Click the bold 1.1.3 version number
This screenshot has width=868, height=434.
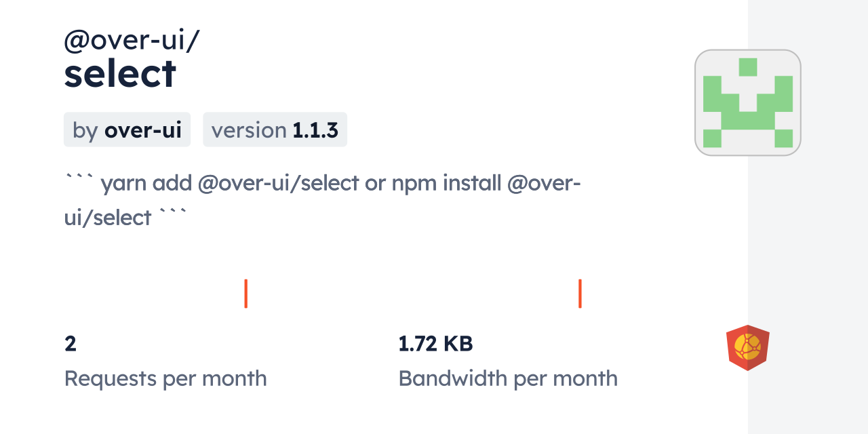point(315,130)
